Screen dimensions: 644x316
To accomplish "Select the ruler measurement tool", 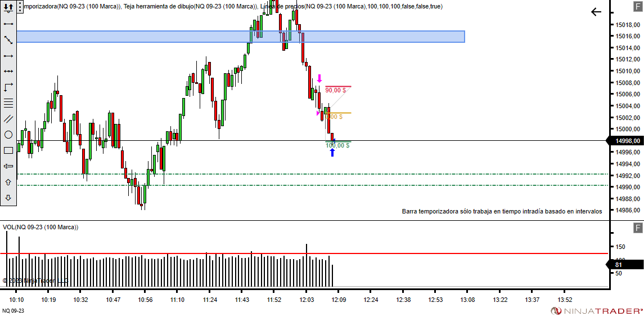I will tap(8, 166).
